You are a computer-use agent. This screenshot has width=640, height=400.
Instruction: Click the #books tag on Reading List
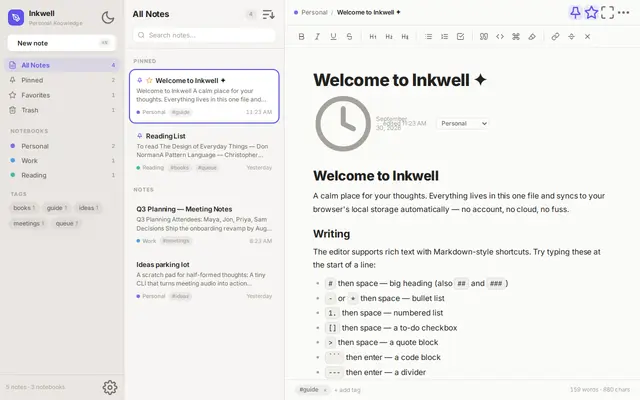[x=180, y=168]
